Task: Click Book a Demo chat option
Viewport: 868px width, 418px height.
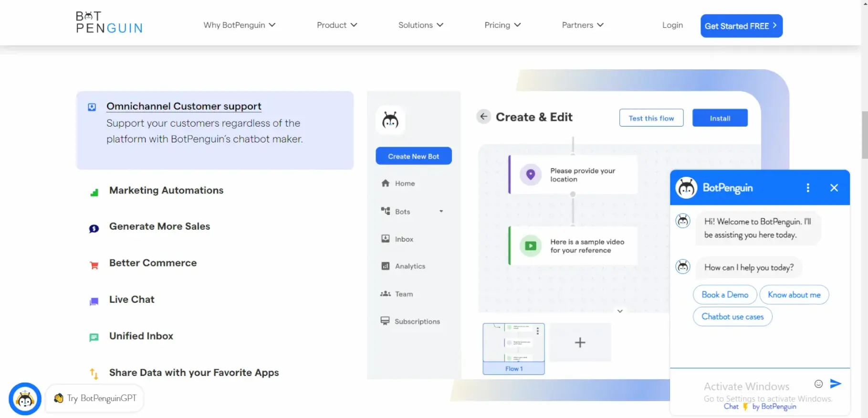Action: (x=725, y=295)
